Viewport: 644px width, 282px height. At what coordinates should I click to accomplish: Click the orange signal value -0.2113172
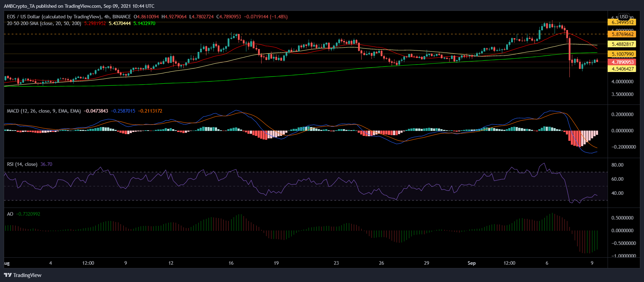pyautogui.click(x=150, y=111)
